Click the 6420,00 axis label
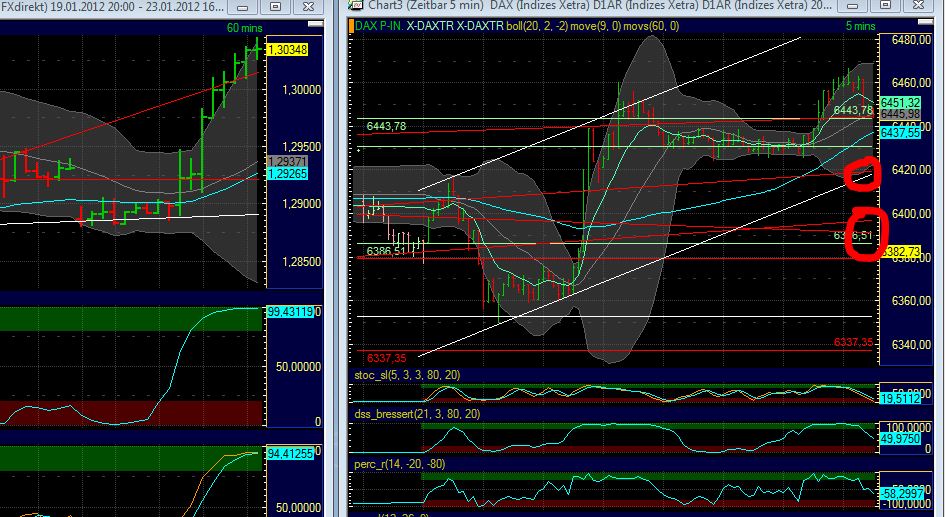The image size is (945, 517). (x=911, y=170)
